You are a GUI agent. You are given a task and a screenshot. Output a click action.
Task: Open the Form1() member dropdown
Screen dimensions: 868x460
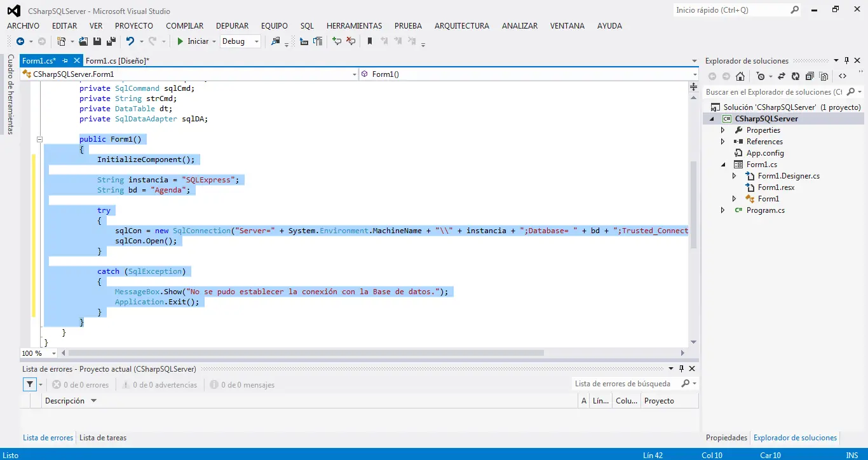695,74
